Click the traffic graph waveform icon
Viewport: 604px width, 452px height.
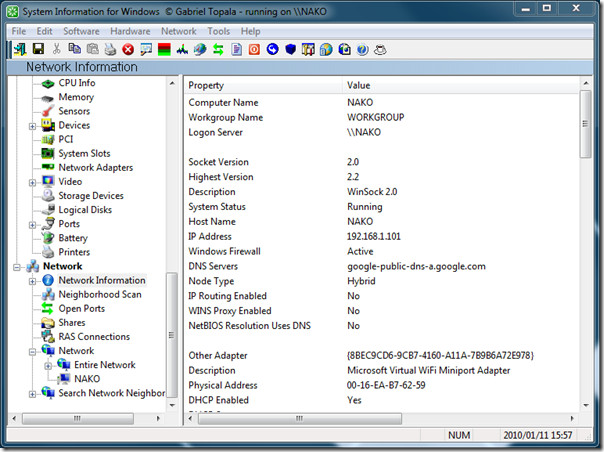[182, 49]
